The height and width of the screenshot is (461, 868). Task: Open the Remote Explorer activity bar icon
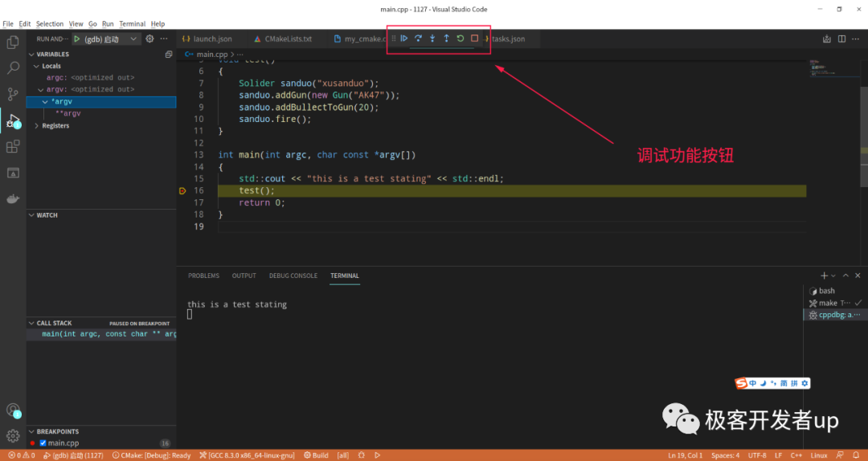tap(13, 173)
